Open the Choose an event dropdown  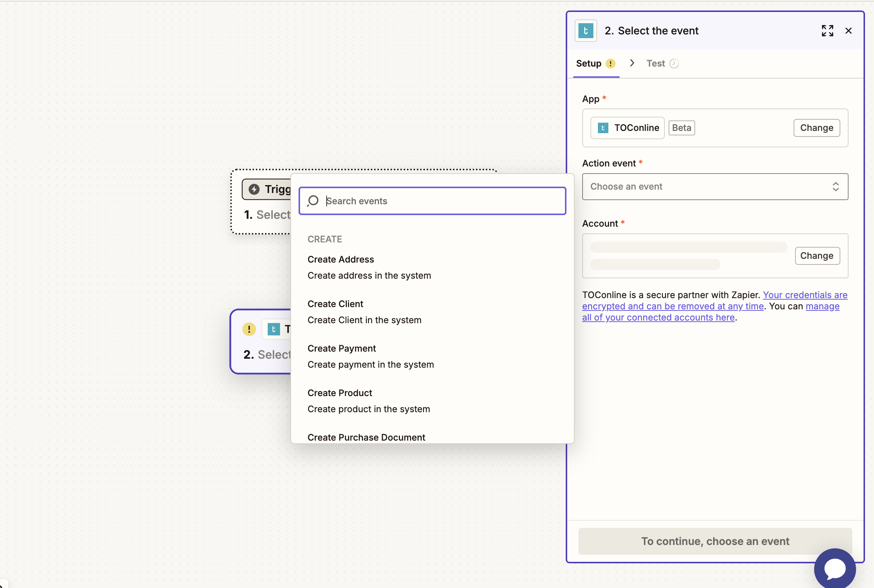(x=715, y=186)
